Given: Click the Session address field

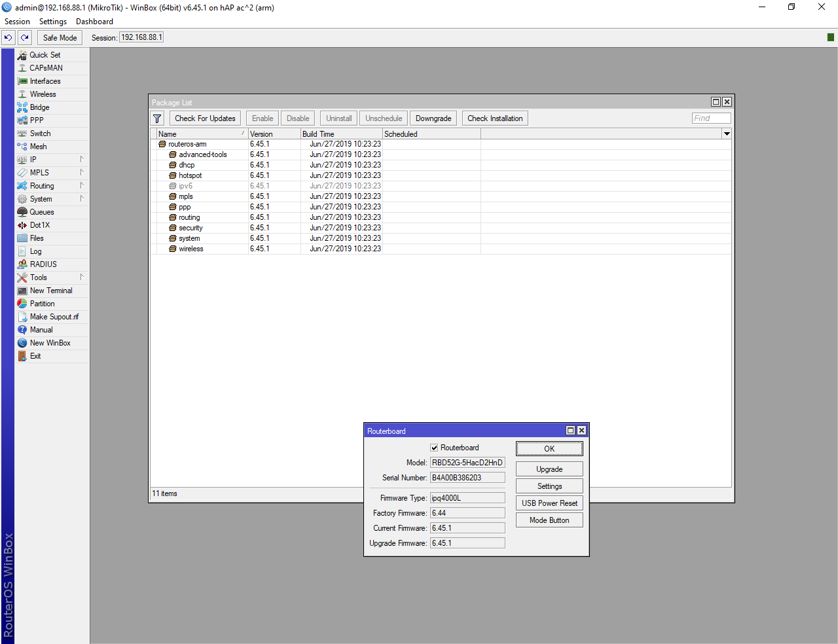Looking at the screenshot, I should tap(141, 38).
